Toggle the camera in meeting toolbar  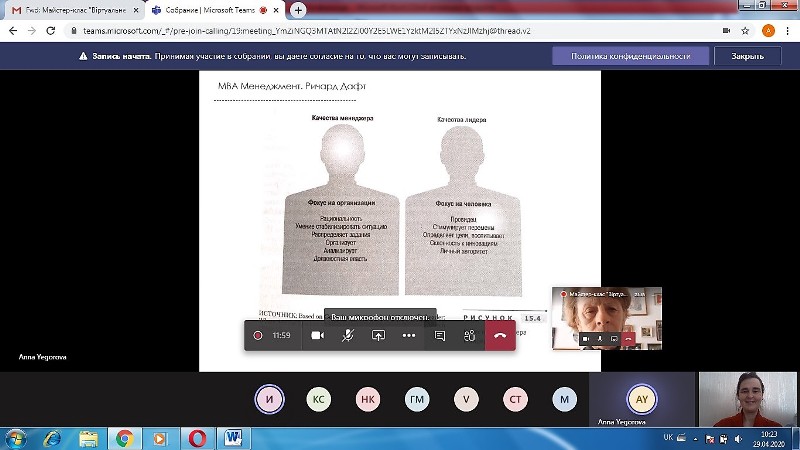click(x=318, y=336)
